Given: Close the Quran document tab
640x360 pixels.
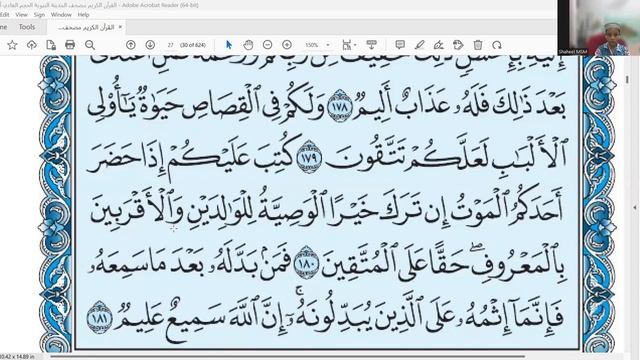Looking at the screenshot, I should 120,27.
